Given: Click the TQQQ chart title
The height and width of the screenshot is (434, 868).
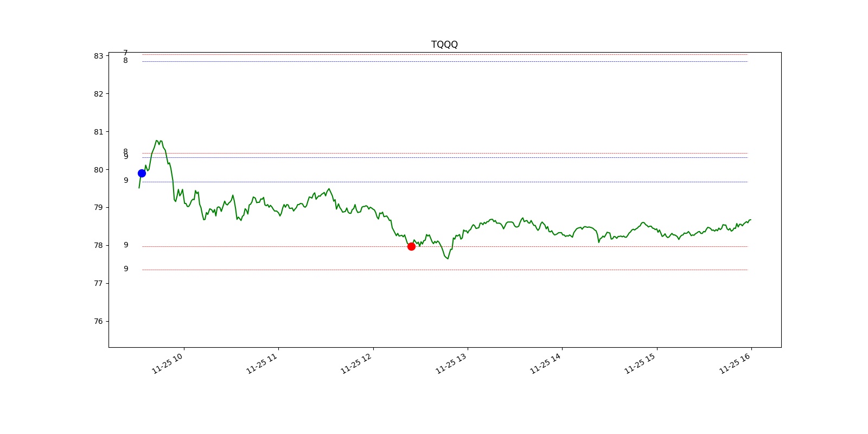Looking at the screenshot, I should click(444, 44).
